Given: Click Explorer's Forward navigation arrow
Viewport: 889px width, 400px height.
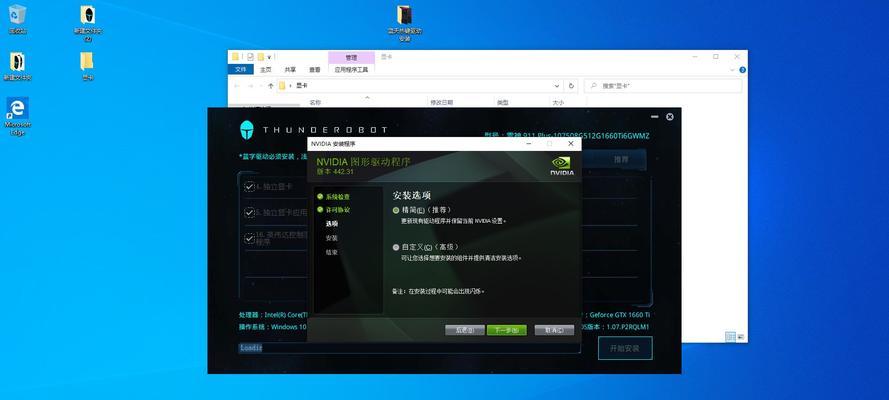Looking at the screenshot, I should point(252,86).
